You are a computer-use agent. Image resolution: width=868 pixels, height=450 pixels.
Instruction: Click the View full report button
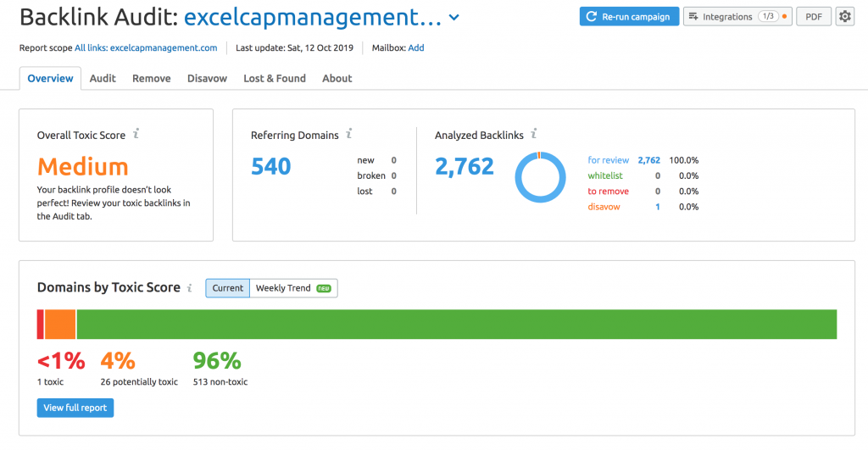[75, 408]
